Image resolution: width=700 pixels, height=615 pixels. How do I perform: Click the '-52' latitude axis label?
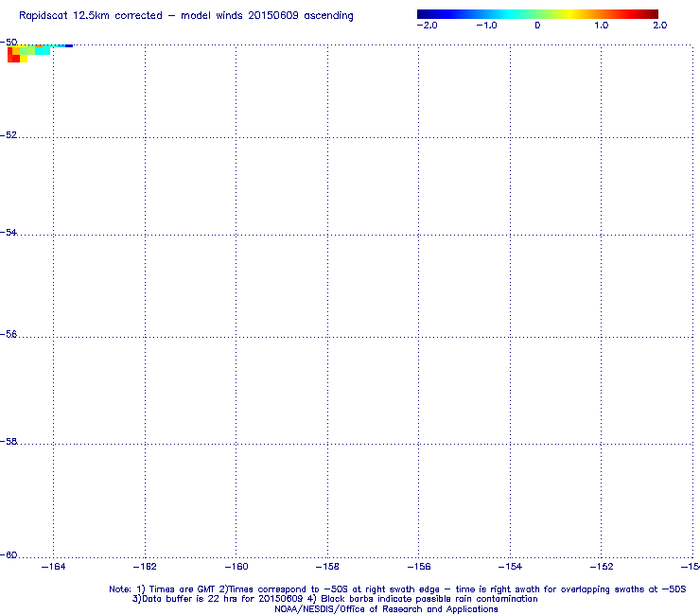click(9, 135)
